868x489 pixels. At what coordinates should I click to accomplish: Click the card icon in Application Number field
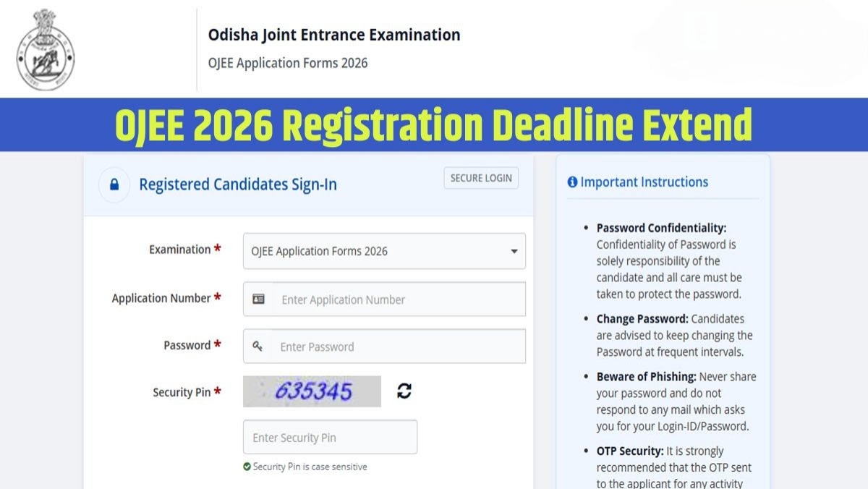point(259,298)
